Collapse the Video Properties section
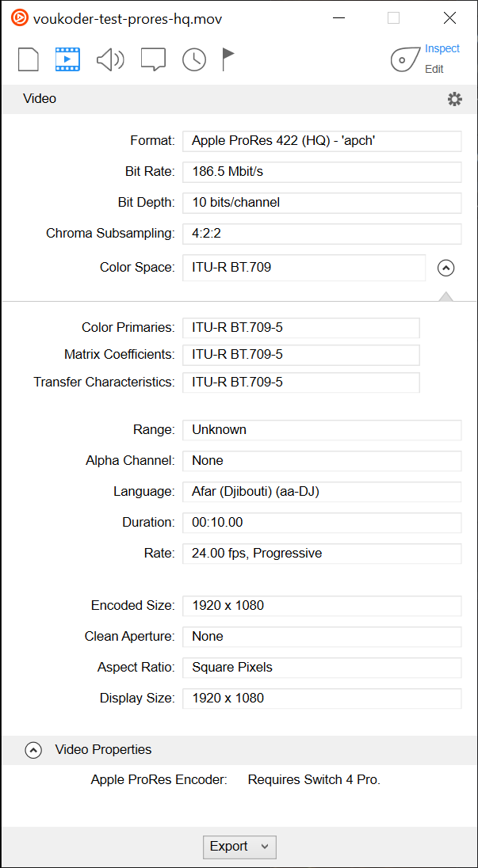 (33, 750)
